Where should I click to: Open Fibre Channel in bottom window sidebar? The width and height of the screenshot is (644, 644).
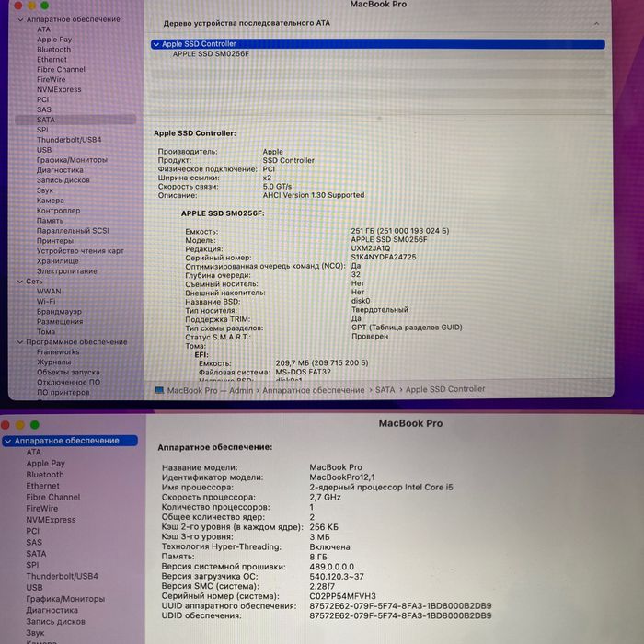pos(53,497)
